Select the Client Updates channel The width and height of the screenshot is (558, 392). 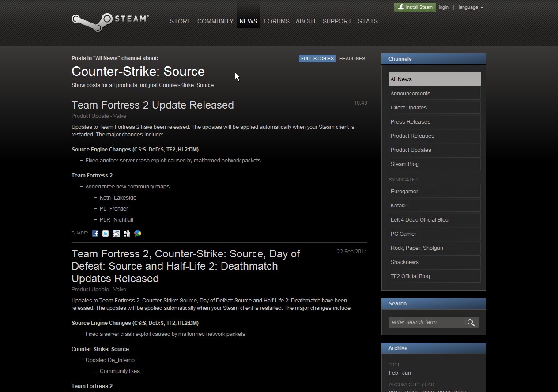coord(435,108)
